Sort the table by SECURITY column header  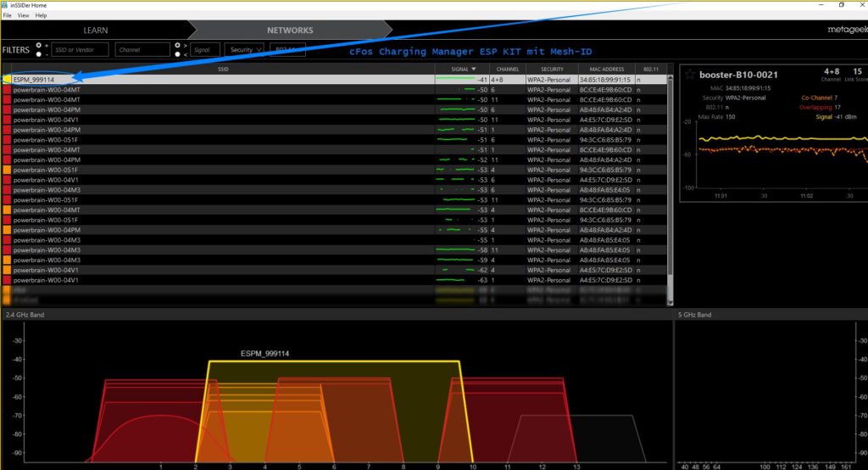pos(551,70)
